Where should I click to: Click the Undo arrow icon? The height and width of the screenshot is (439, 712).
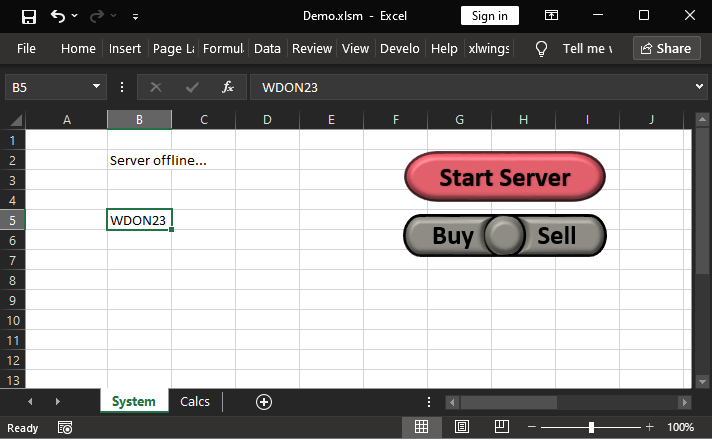click(x=58, y=16)
